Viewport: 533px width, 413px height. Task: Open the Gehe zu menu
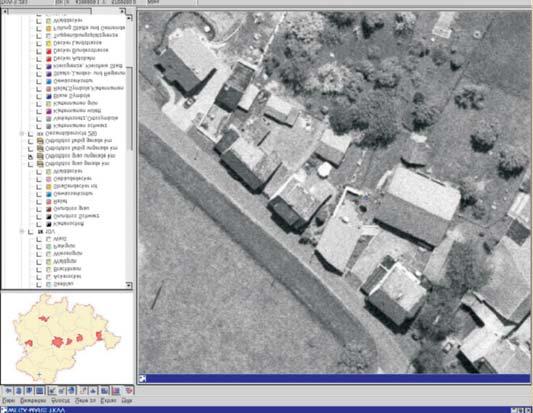(x=85, y=401)
